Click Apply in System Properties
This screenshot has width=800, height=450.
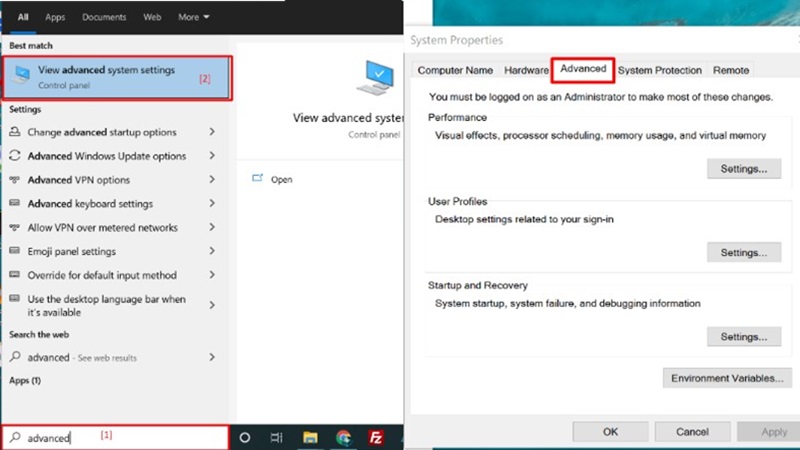[768, 432]
